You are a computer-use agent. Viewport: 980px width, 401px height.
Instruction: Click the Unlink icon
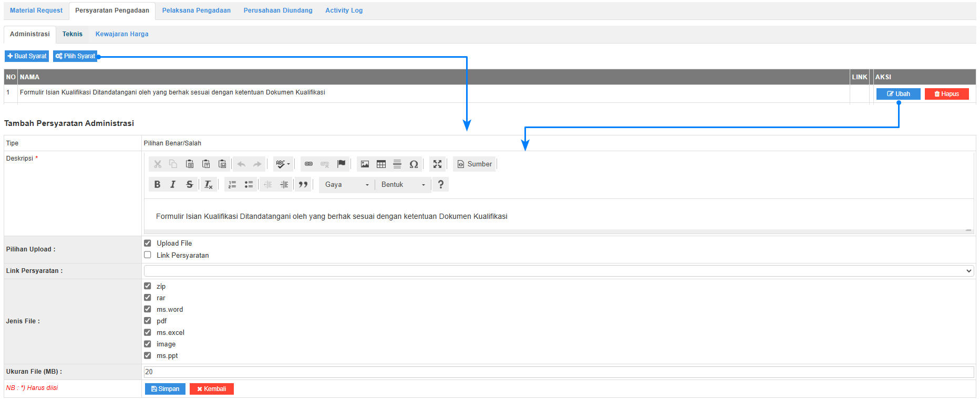click(x=325, y=164)
